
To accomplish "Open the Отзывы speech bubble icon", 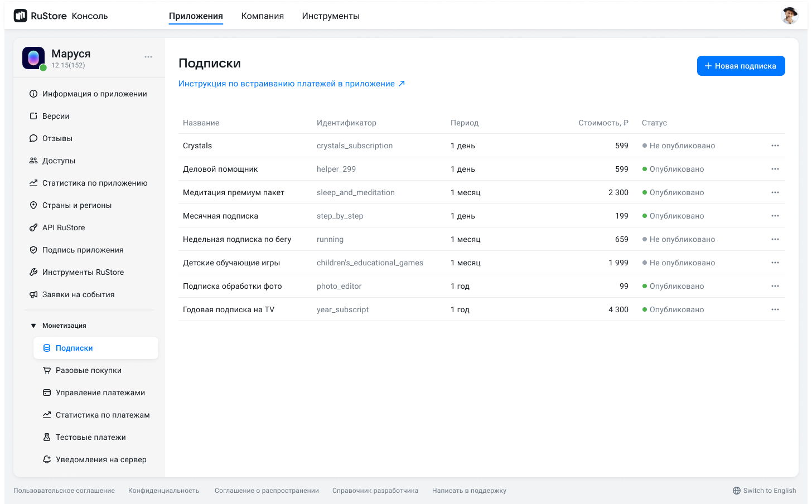I will tap(33, 138).
